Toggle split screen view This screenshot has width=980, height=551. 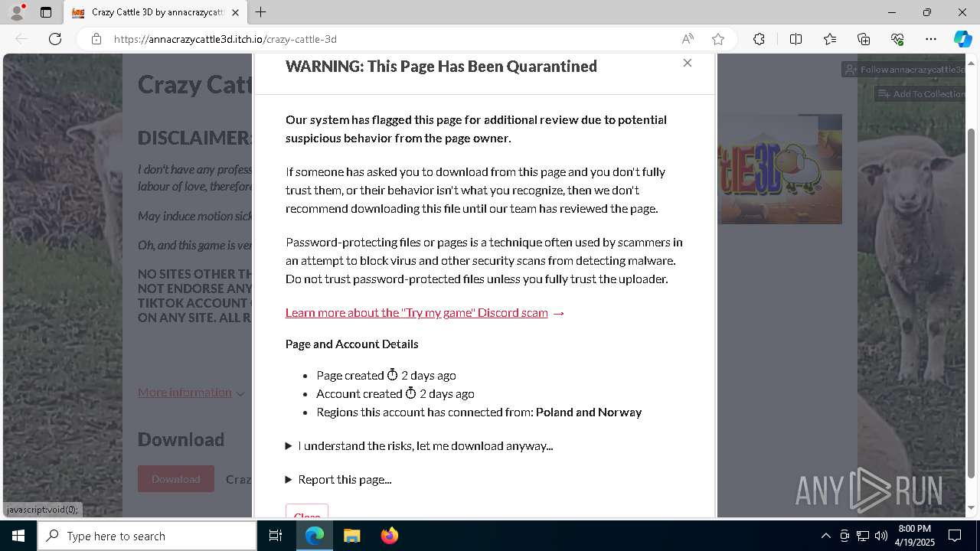795,39
